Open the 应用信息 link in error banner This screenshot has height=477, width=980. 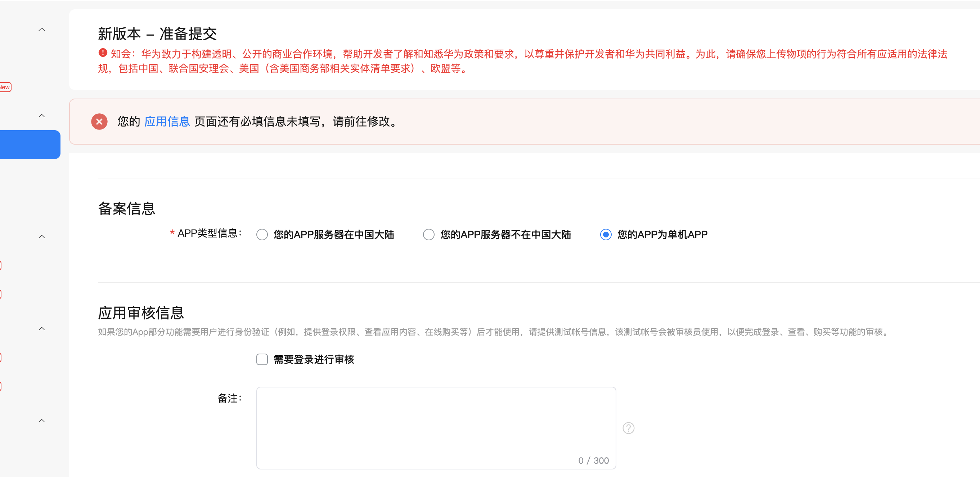click(167, 122)
